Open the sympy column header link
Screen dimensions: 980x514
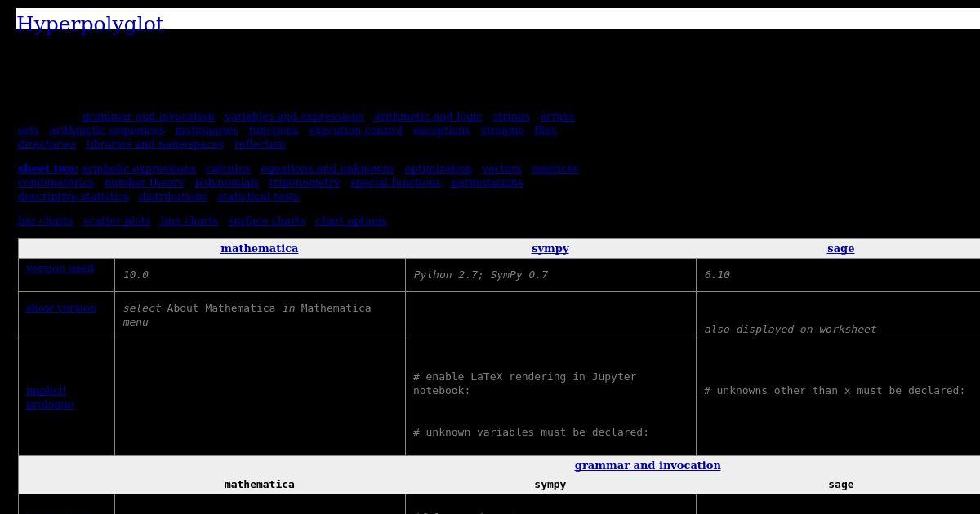pyautogui.click(x=550, y=249)
